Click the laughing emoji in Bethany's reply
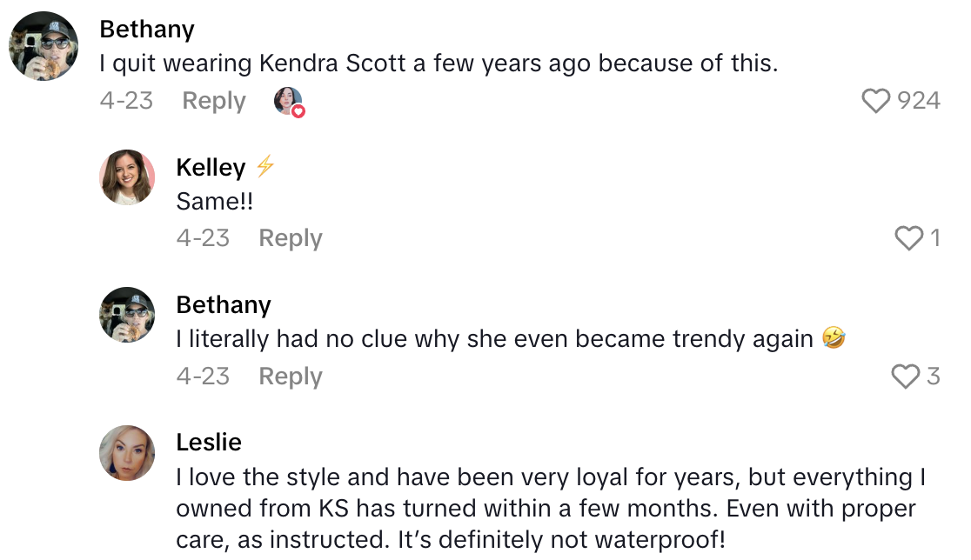 834,339
